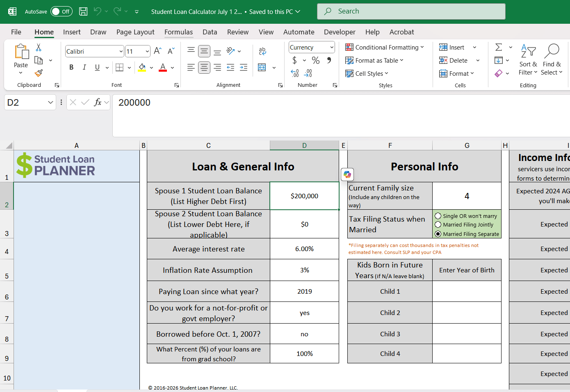Click the Undo icon
This screenshot has width=570, height=392.
(97, 11)
